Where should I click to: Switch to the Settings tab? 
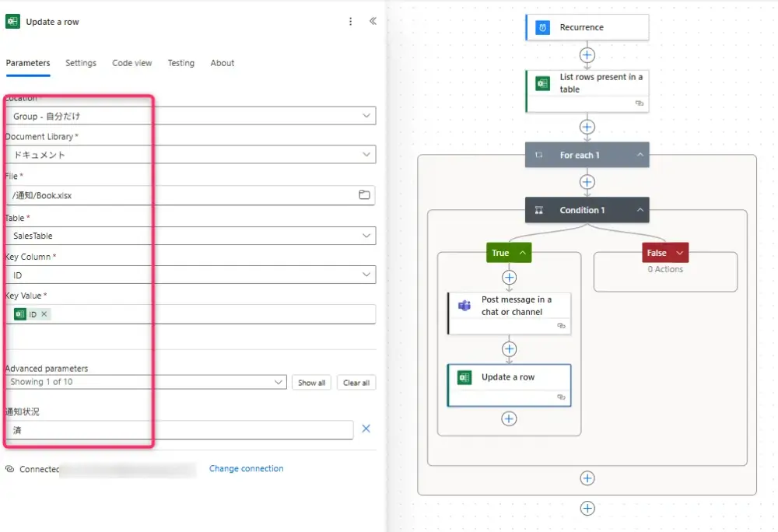click(81, 63)
